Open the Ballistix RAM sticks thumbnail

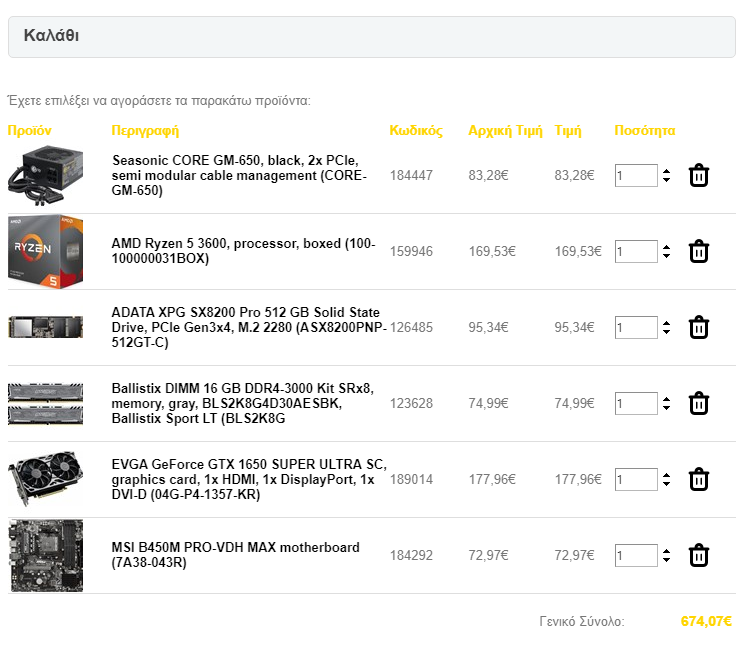46,404
